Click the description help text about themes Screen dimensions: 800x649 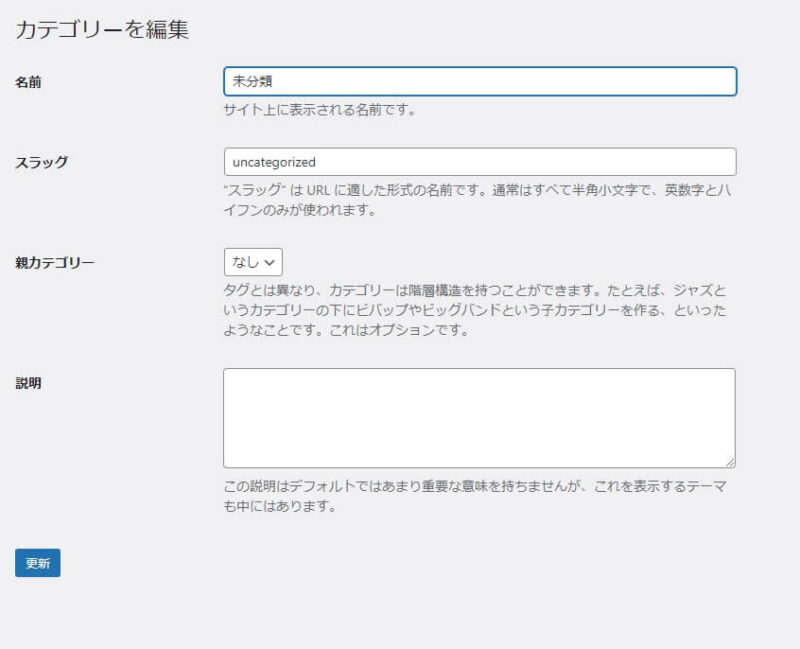[x=475, y=496]
